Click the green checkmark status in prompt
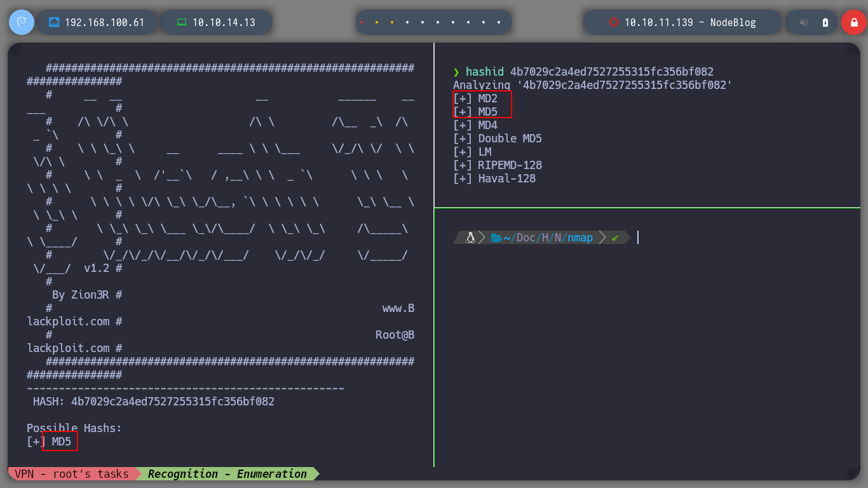 [614, 238]
